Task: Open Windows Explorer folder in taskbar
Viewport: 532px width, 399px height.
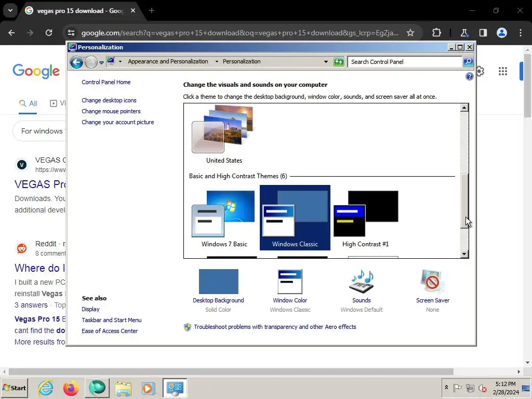Action: click(x=123, y=388)
